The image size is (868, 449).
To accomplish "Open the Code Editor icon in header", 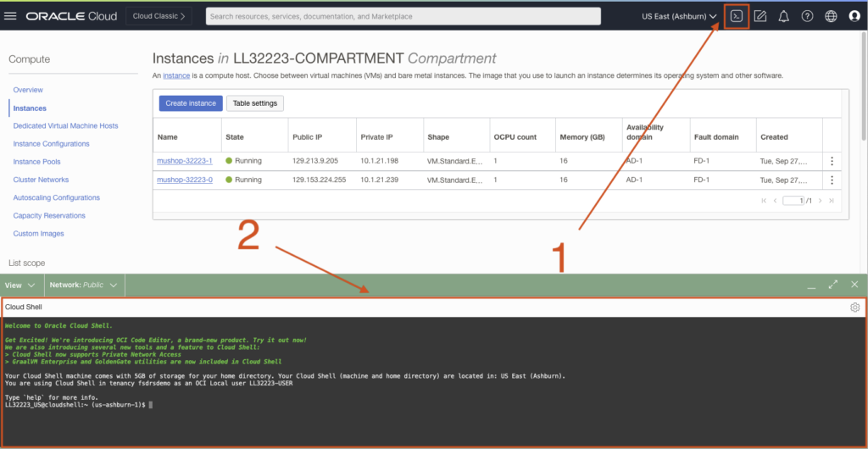I will (760, 16).
